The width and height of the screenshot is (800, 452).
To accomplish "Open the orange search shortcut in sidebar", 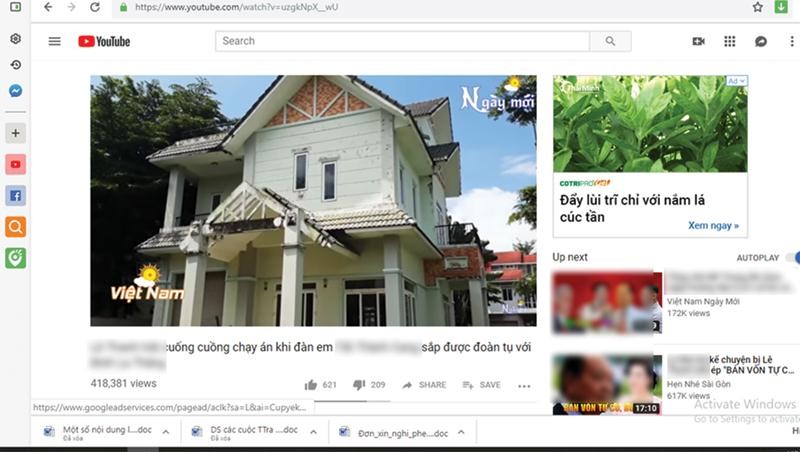I will pyautogui.click(x=16, y=227).
